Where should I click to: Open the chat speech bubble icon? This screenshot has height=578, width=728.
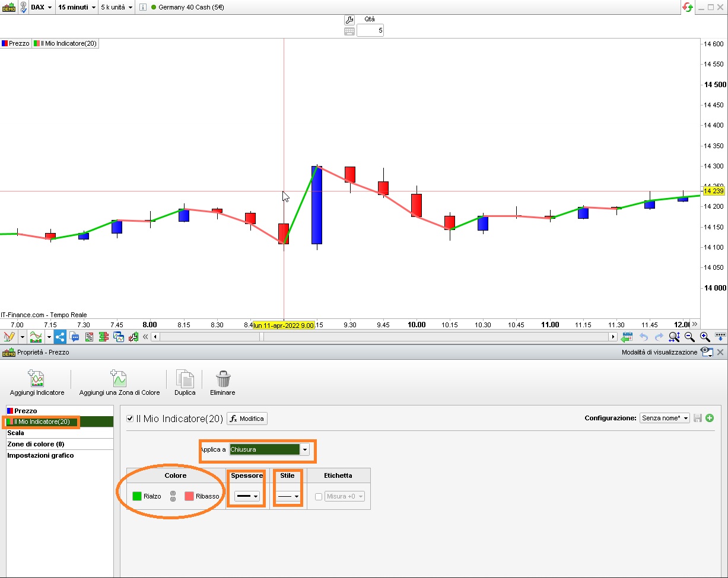[x=75, y=337]
